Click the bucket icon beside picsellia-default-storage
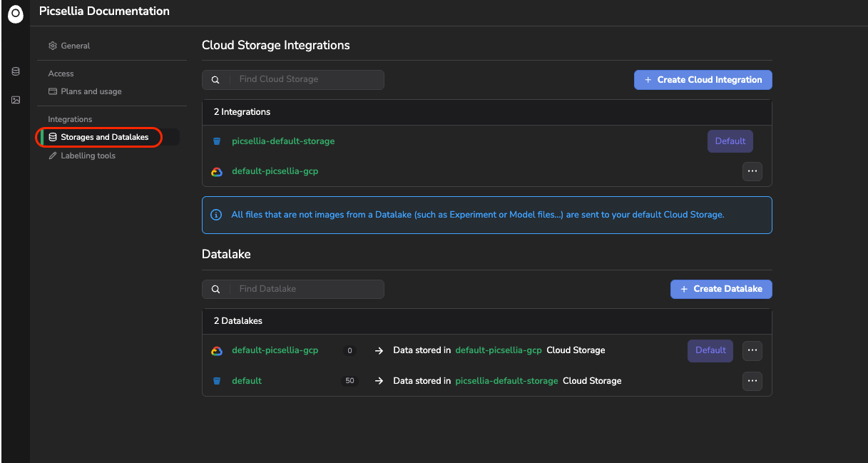868x463 pixels. tap(217, 141)
